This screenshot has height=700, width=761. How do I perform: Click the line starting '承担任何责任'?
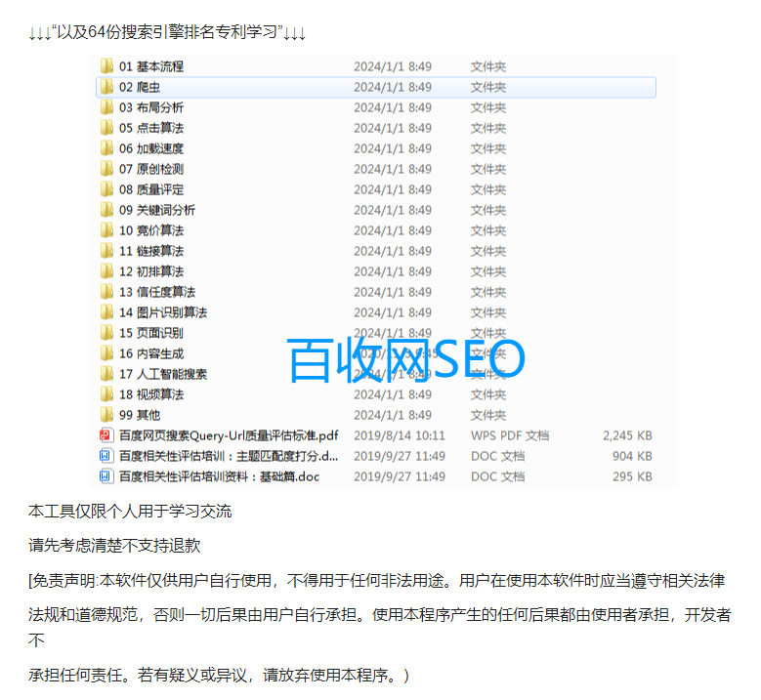[219, 675]
